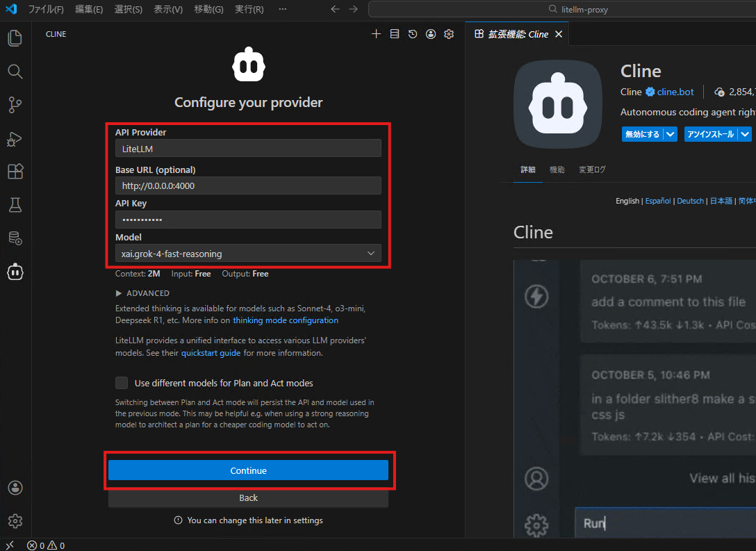
Task: Open the 実行(R) menu
Action: (x=249, y=9)
